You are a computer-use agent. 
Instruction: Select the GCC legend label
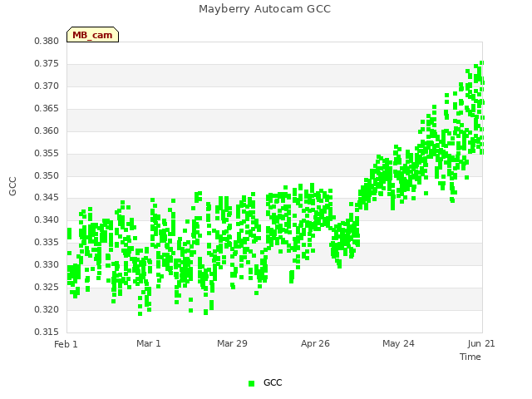click(273, 382)
